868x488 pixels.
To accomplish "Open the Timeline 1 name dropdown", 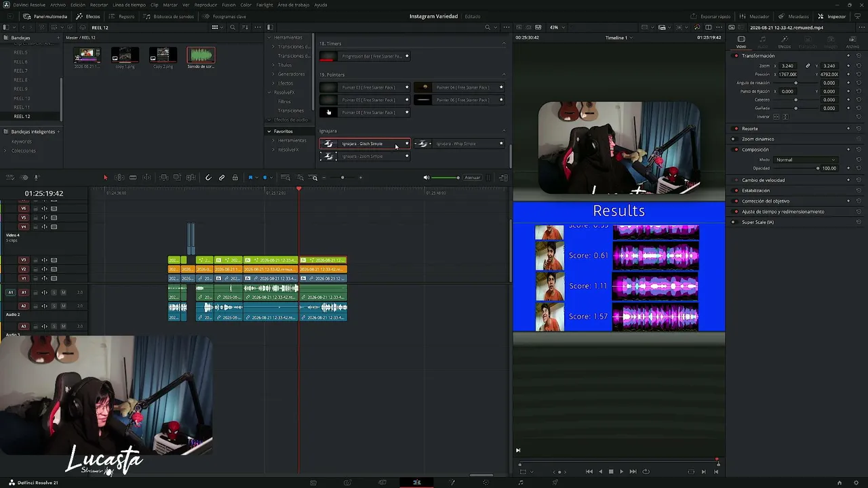I will click(618, 38).
